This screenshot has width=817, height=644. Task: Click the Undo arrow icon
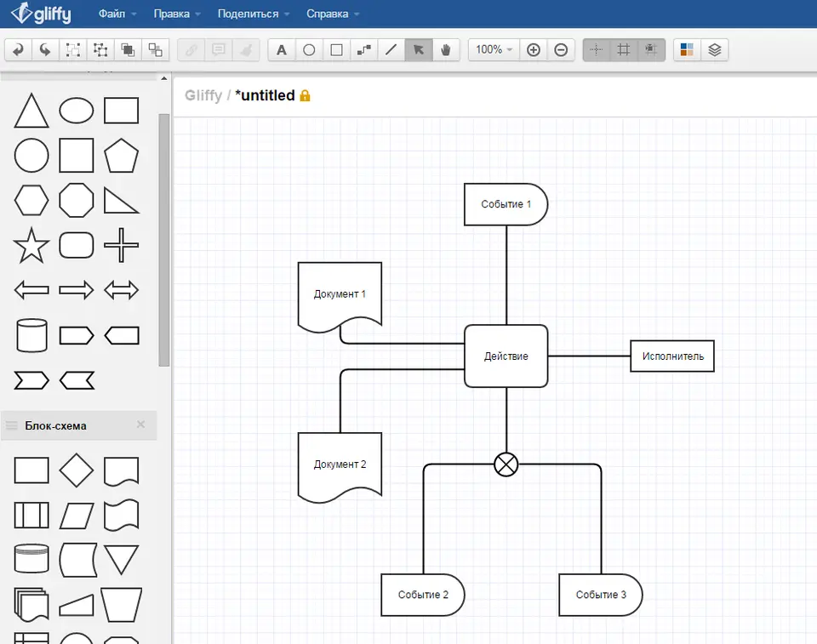click(18, 50)
